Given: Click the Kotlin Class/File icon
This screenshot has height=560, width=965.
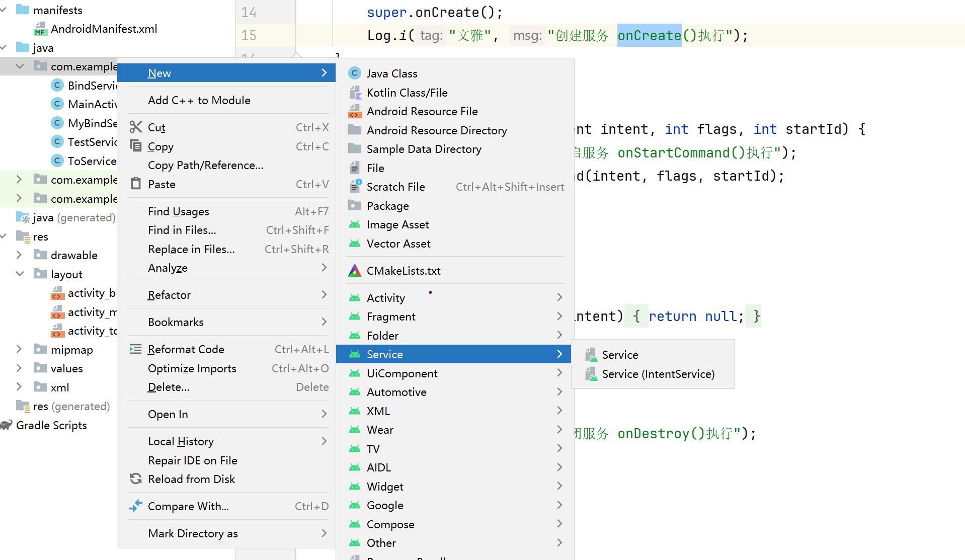Looking at the screenshot, I should pos(355,93).
